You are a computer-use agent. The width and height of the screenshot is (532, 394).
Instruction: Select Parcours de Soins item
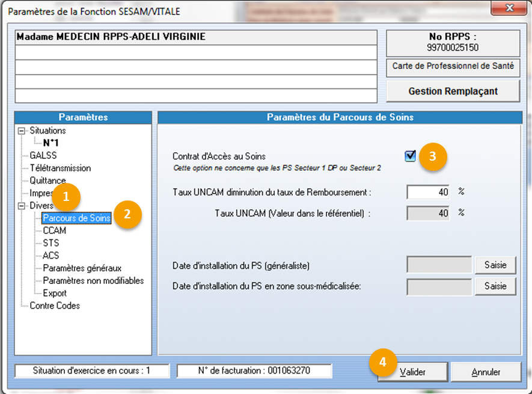tap(77, 218)
